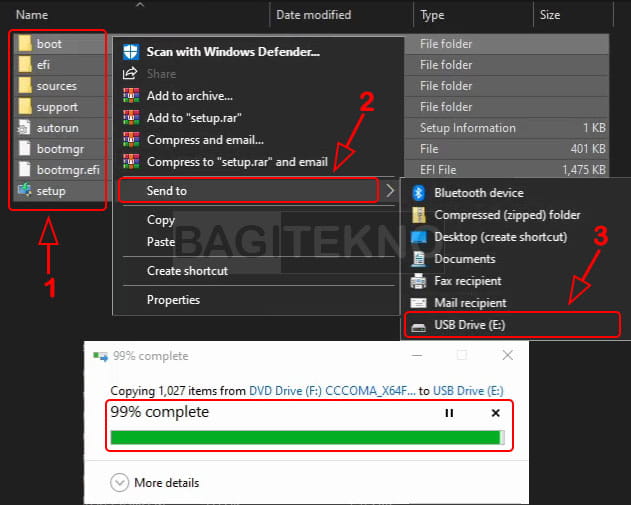Open DVD Drive (F:) source link
The height and width of the screenshot is (505, 631).
click(332, 391)
